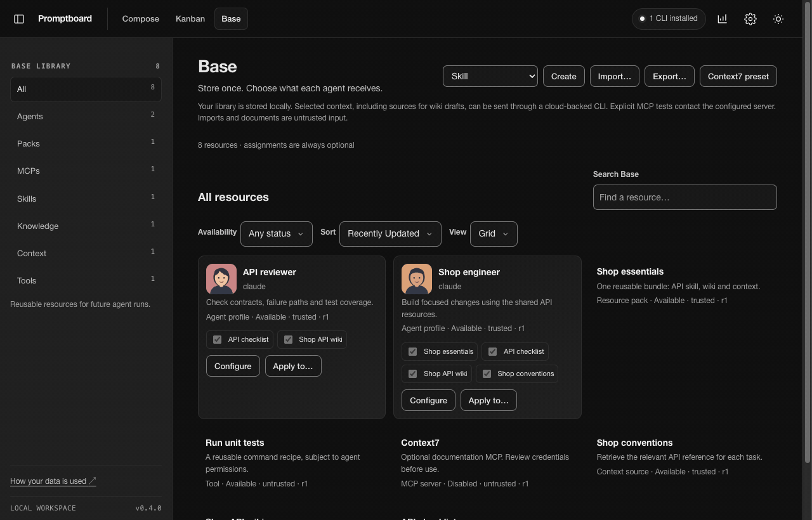Uncheck Shop conventions on Shop engineer card

(x=487, y=374)
